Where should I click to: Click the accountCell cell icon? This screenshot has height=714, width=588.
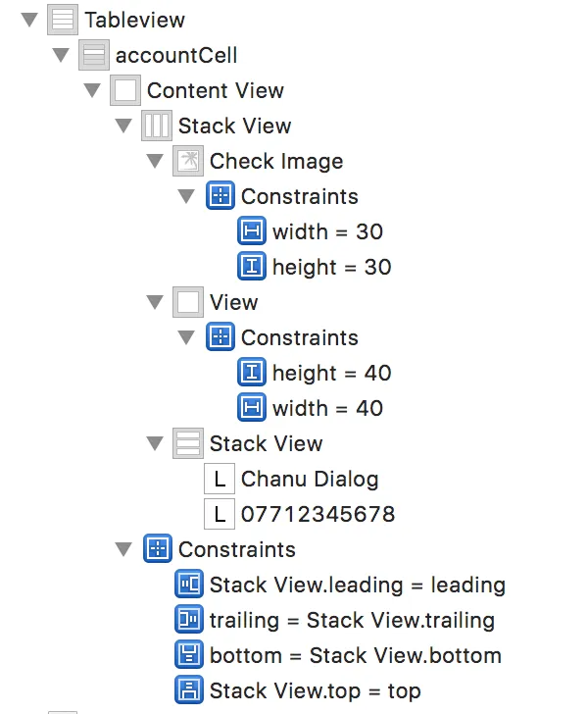coord(94,55)
